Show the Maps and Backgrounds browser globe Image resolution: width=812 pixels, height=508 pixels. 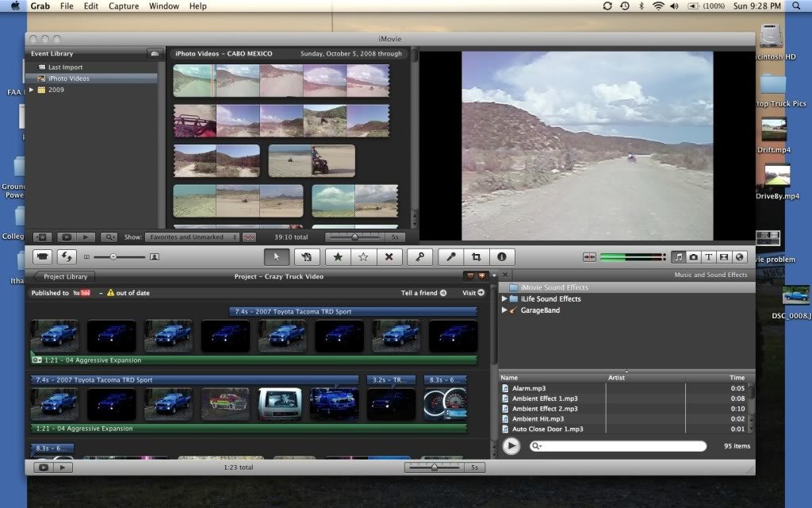[740, 257]
